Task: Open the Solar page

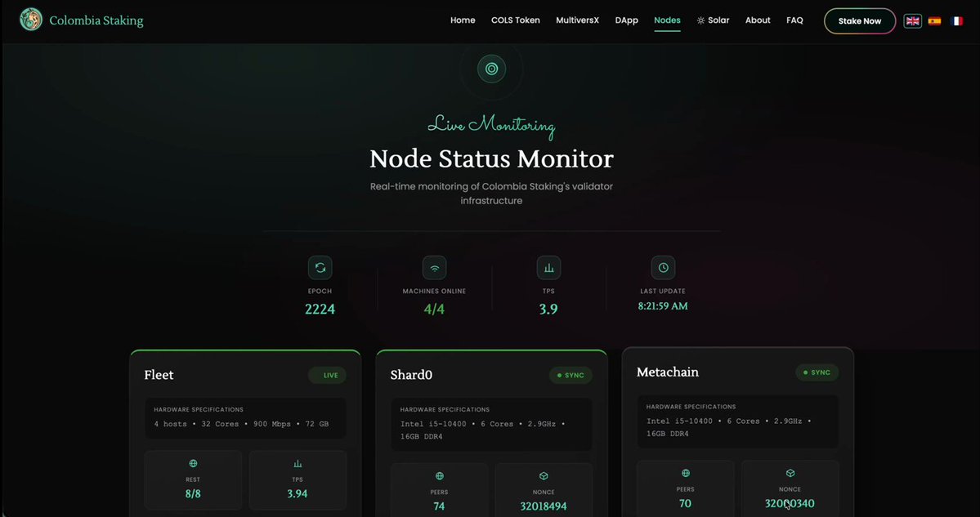Action: [x=713, y=20]
